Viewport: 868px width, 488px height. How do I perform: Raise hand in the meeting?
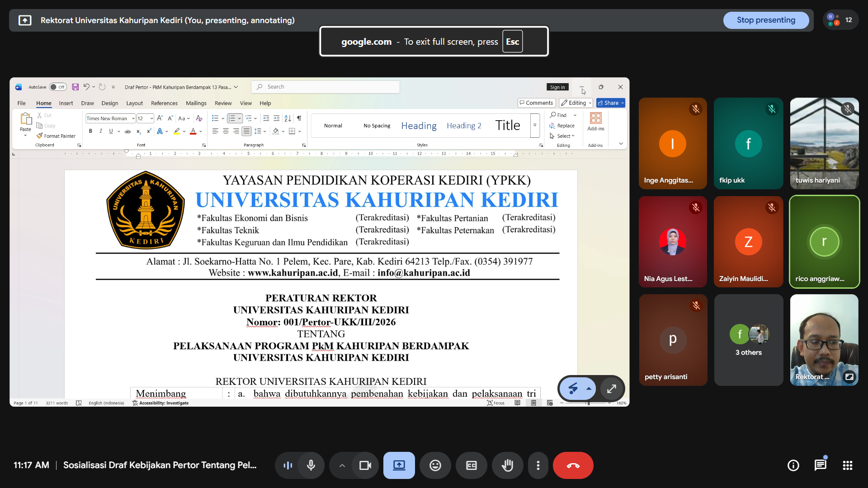(507, 465)
